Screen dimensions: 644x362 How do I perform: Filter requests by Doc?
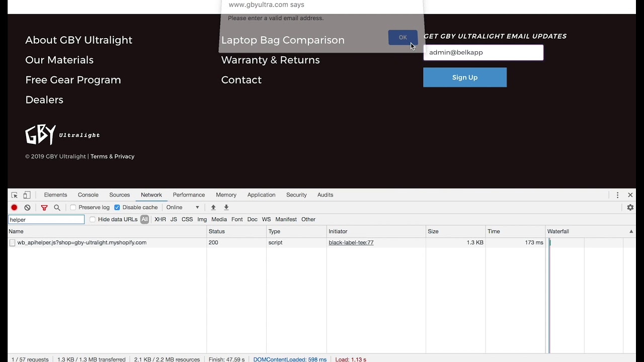coord(252,219)
